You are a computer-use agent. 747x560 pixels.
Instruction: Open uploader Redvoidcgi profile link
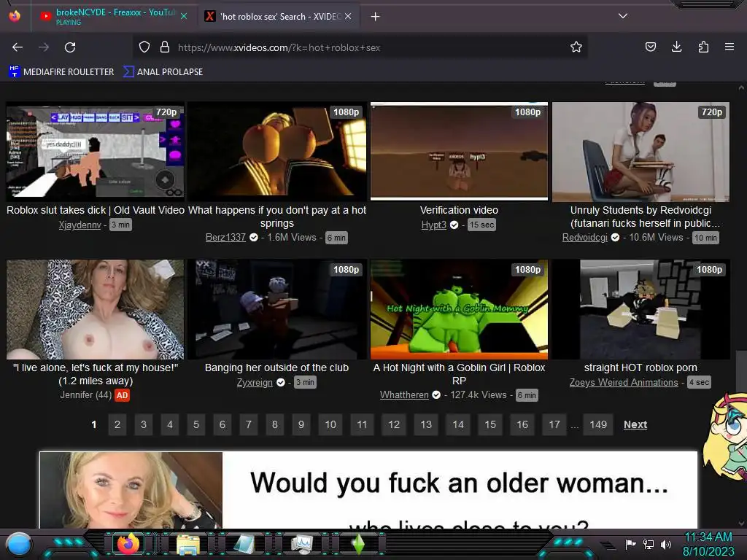tap(584, 237)
